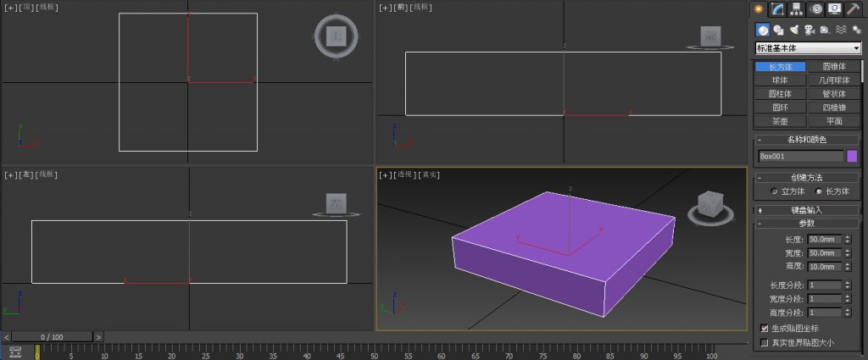The width and height of the screenshot is (868, 360).
Task: Step time slider to previous frame
Action: [6, 337]
